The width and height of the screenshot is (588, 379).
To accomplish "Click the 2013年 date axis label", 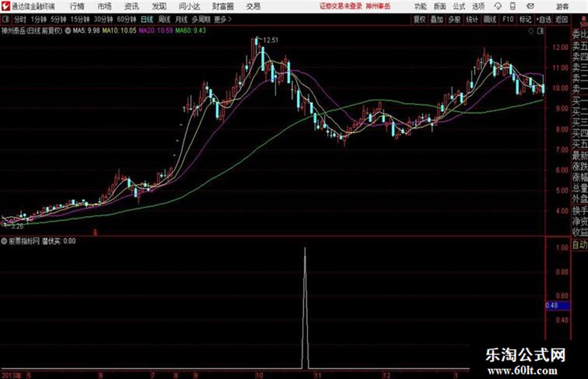I will [x=12, y=375].
